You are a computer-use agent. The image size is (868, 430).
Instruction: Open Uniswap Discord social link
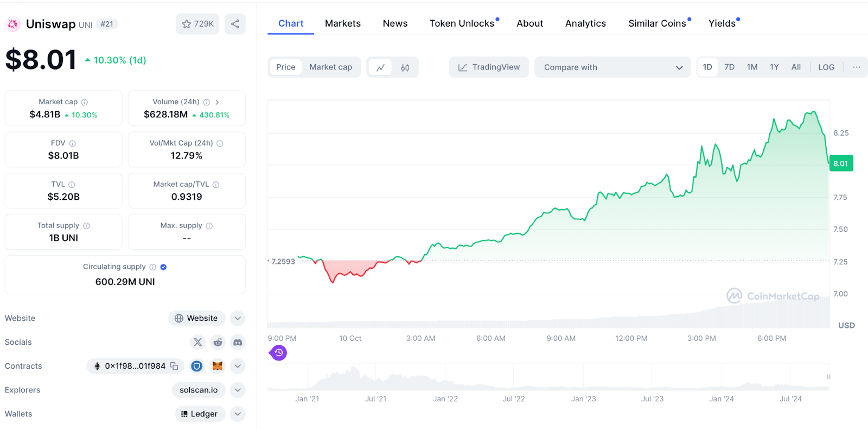tap(238, 342)
